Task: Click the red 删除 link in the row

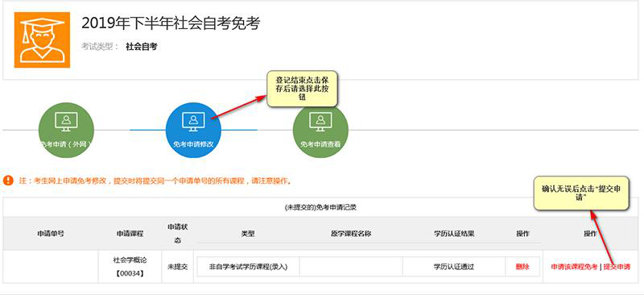Action: click(x=522, y=267)
